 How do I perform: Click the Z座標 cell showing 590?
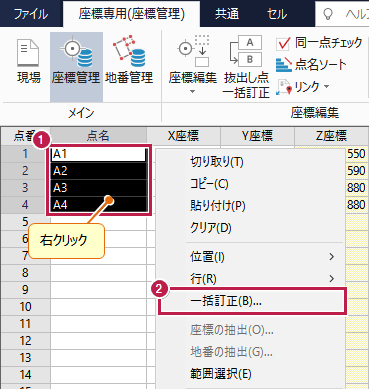coord(356,171)
